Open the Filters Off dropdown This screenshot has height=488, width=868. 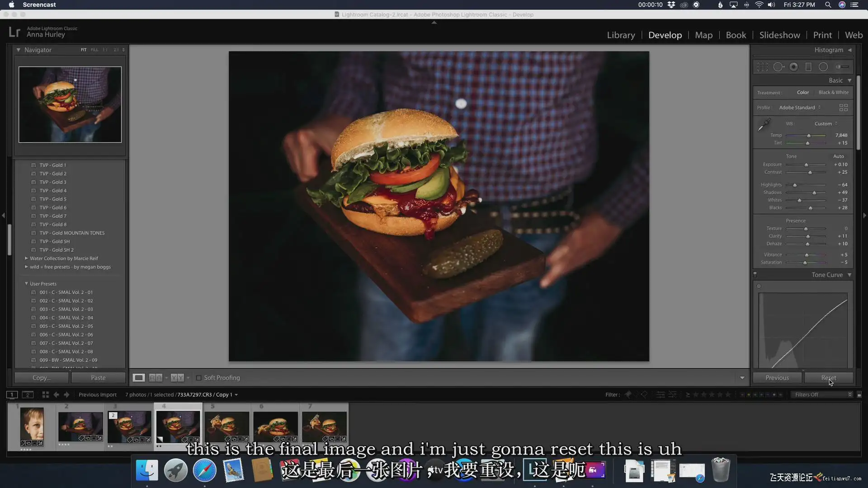coord(823,394)
